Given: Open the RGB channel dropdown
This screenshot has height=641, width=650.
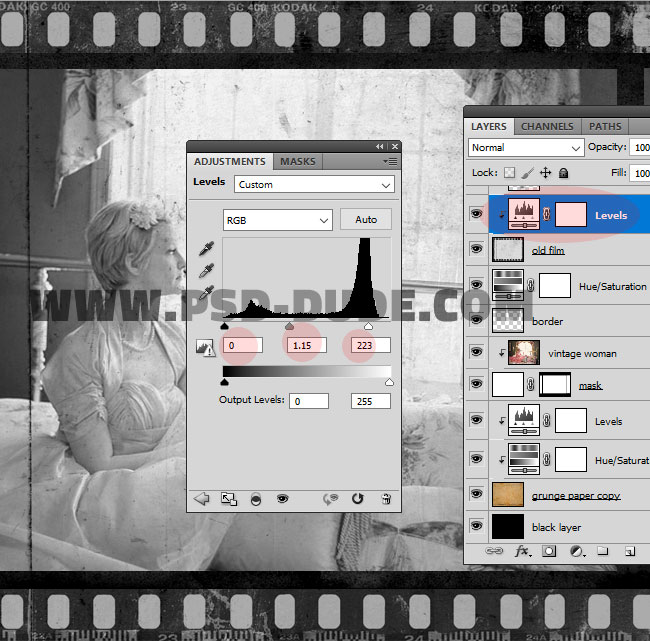Looking at the screenshot, I should tap(277, 220).
